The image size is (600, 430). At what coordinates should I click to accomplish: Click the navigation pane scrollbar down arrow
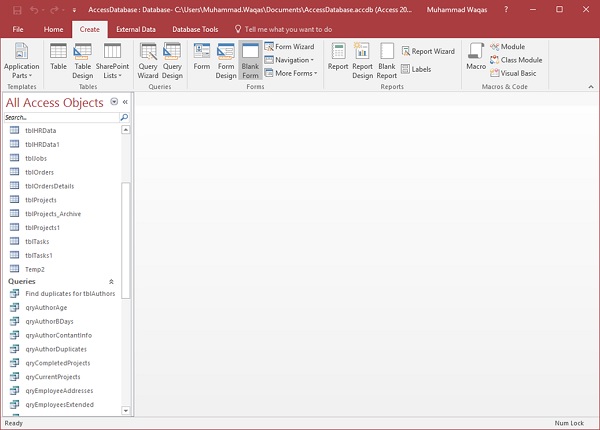tap(126, 410)
